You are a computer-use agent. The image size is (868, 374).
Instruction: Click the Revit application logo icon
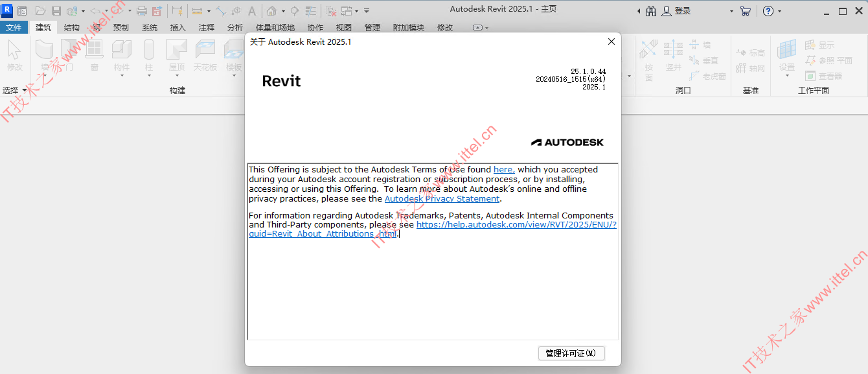(8, 10)
